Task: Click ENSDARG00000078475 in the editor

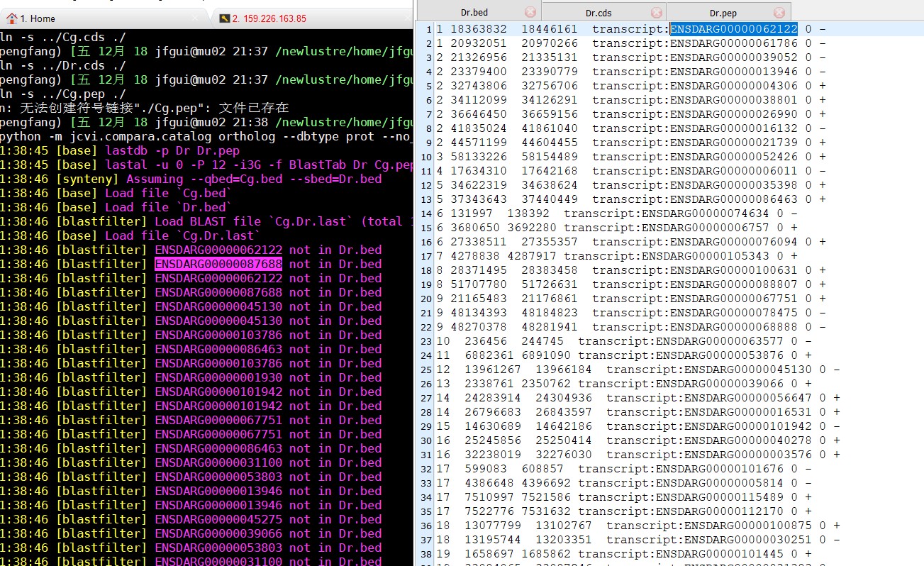Action: point(734,313)
